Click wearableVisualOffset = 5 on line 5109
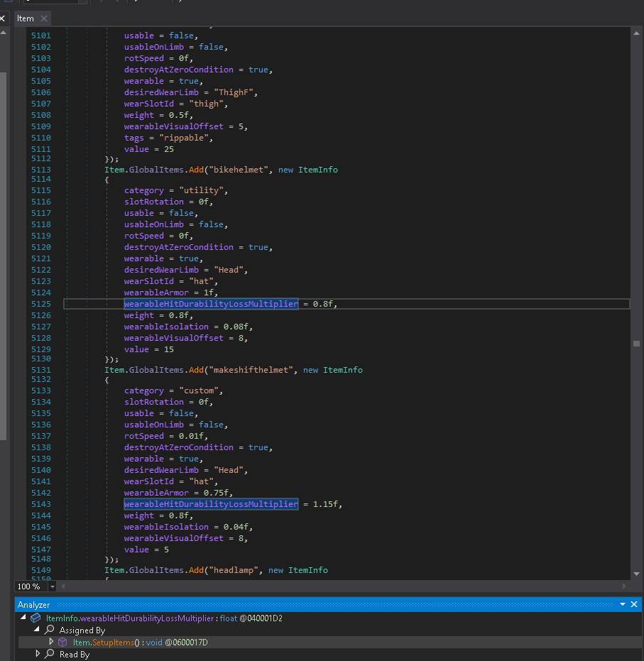Screen dimensions: 644x661 click(x=184, y=126)
